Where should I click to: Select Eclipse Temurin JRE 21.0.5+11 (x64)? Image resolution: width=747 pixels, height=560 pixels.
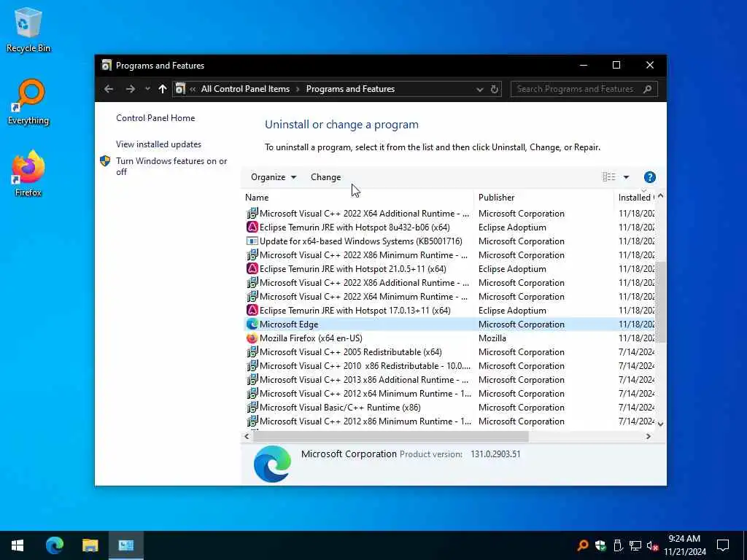pyautogui.click(x=449, y=269)
